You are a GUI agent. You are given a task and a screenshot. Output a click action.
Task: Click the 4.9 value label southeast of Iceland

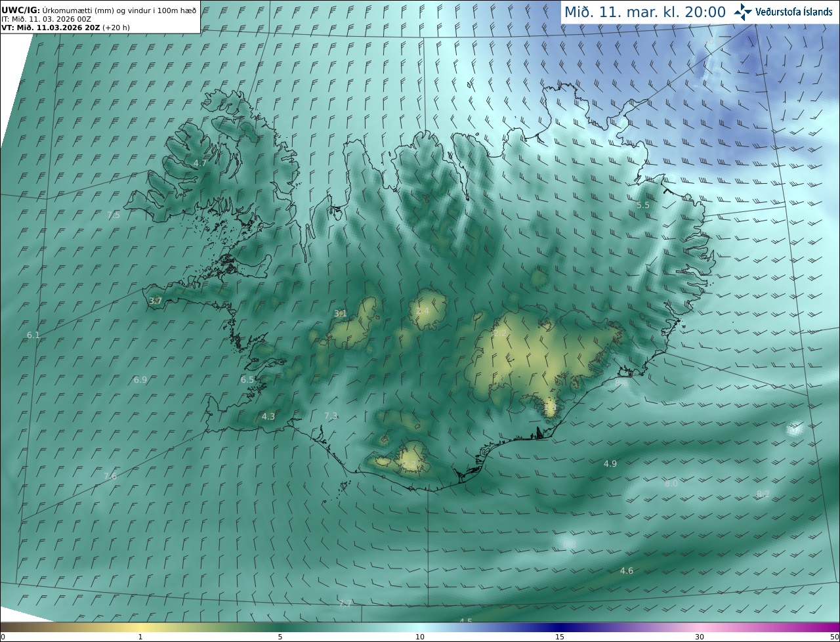(x=610, y=463)
